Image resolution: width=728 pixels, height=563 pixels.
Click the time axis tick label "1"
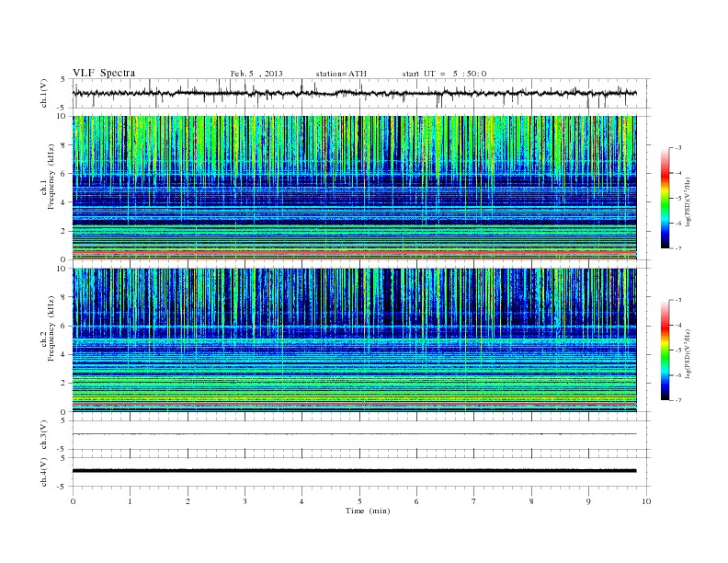130,501
